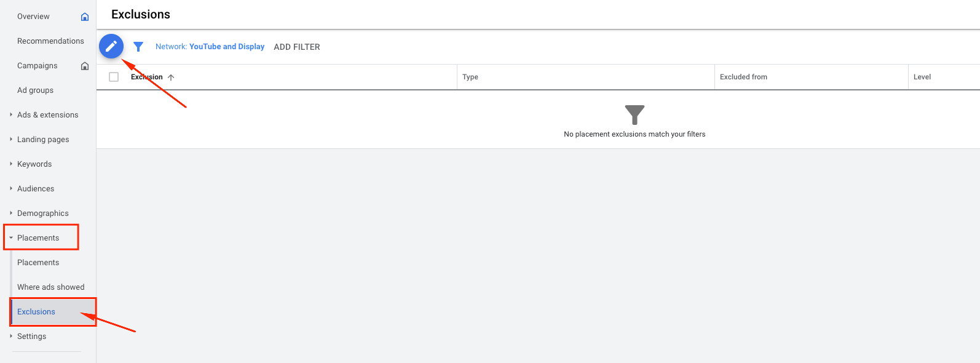Click the Exclusion column sort arrow

tap(171, 78)
